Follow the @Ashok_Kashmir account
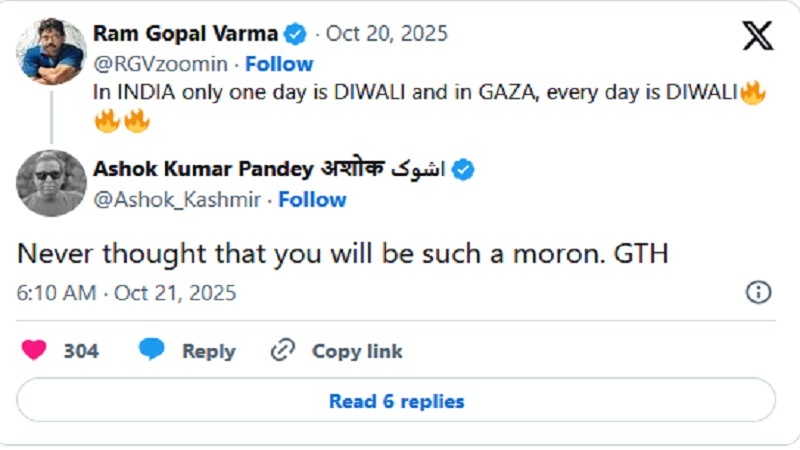 click(312, 200)
